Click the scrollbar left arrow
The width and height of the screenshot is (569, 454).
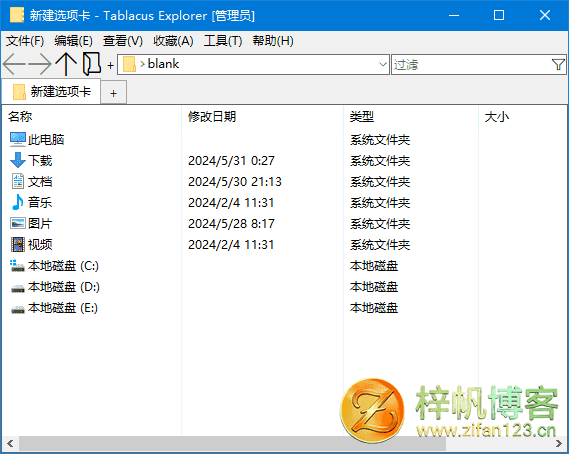[10, 443]
